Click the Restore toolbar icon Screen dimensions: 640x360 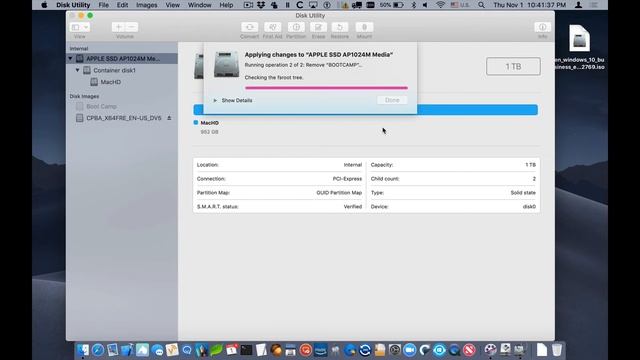tap(340, 27)
